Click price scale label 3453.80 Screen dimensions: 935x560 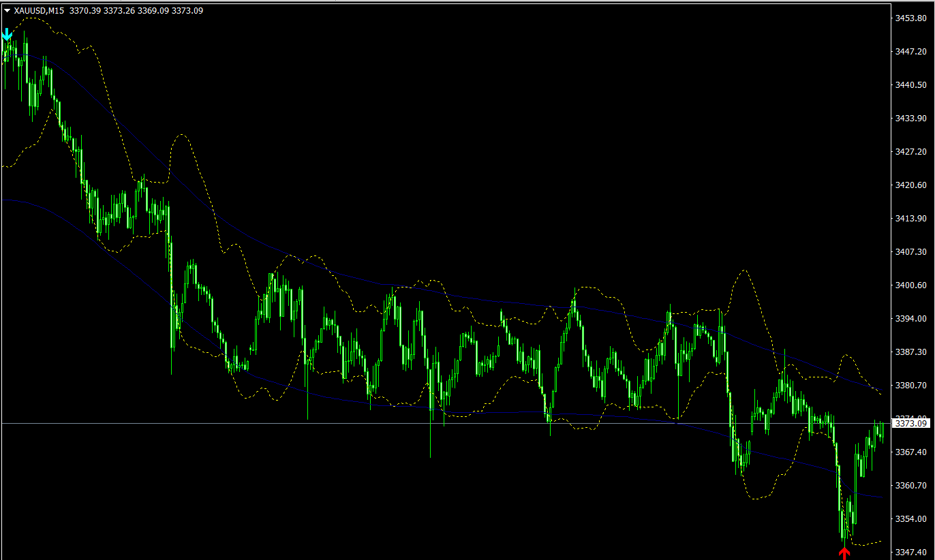[910, 18]
